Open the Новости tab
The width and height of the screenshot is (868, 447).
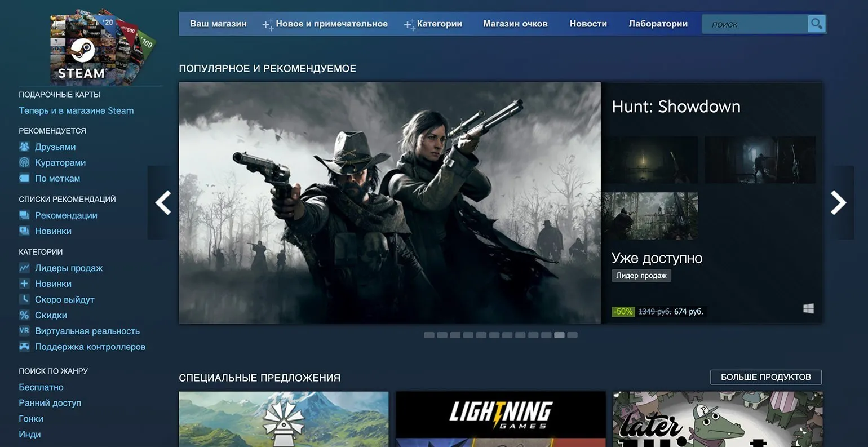pyautogui.click(x=588, y=24)
